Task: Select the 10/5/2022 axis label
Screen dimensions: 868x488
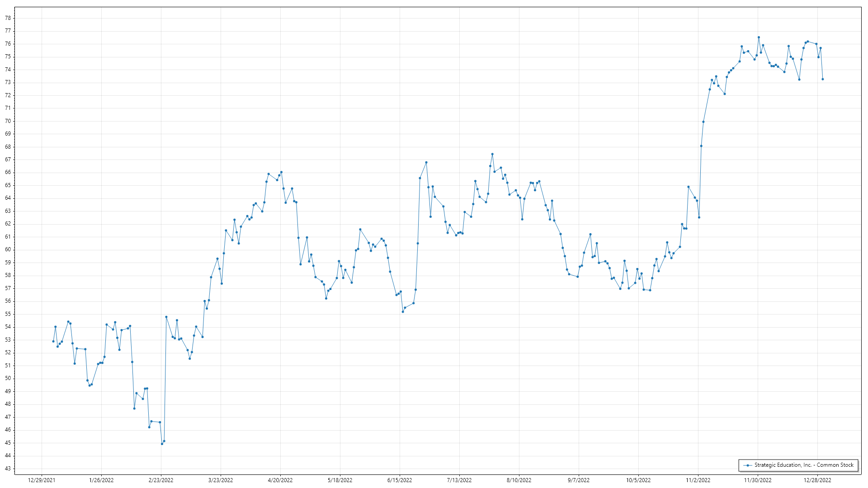Action: [x=638, y=480]
